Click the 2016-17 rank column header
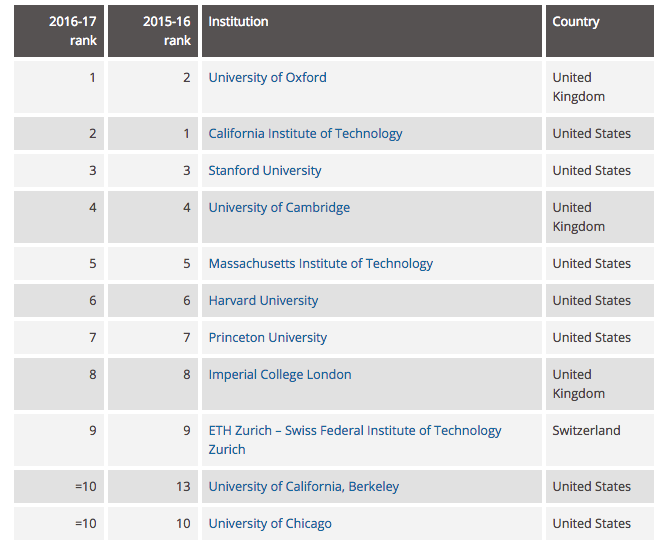The image size is (666, 549). click(x=72, y=31)
